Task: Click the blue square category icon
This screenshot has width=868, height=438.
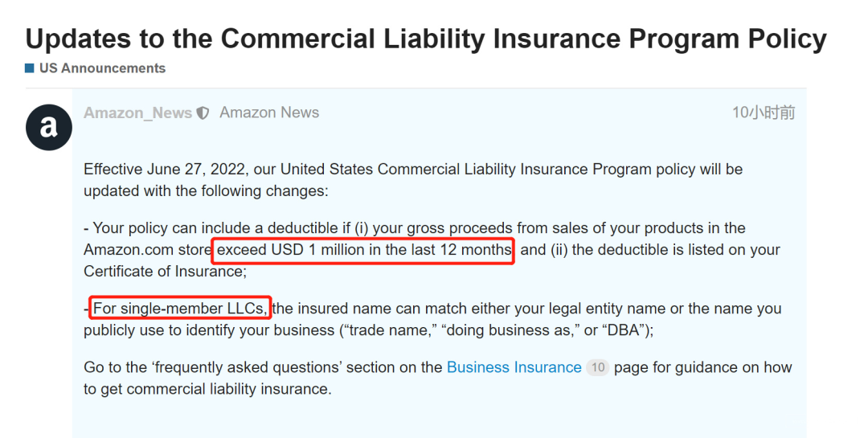Action: pyautogui.click(x=30, y=68)
